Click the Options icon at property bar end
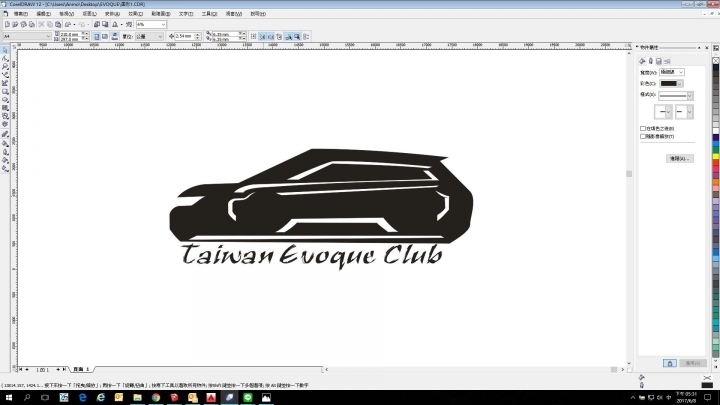Viewport: 720px width, 405px height. (x=306, y=36)
